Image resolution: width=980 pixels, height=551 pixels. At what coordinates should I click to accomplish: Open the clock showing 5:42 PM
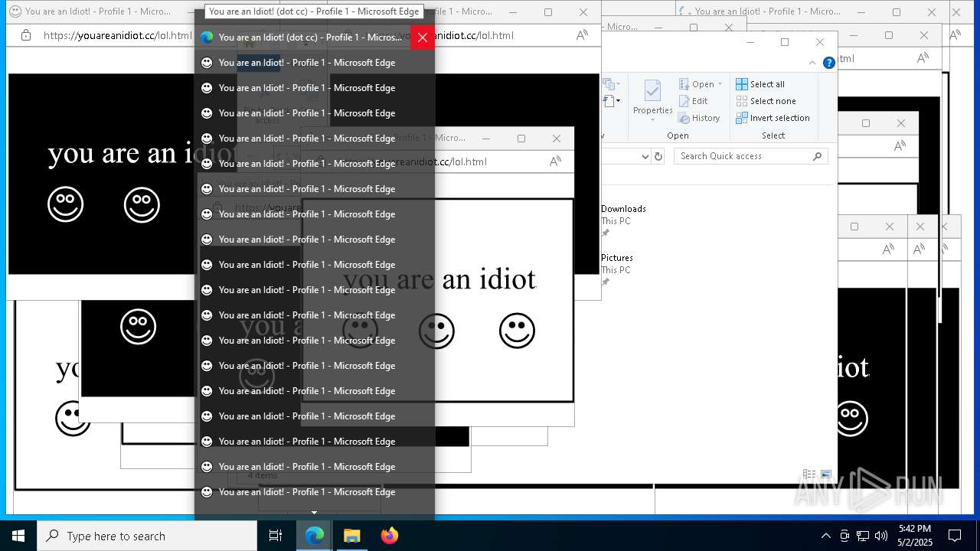(915, 536)
